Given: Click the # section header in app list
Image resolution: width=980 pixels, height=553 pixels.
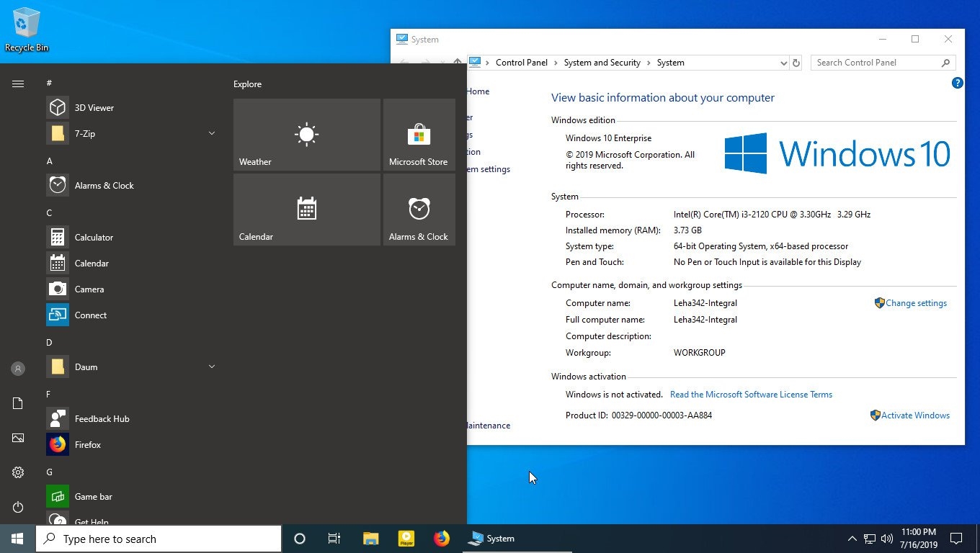Looking at the screenshot, I should point(49,84).
